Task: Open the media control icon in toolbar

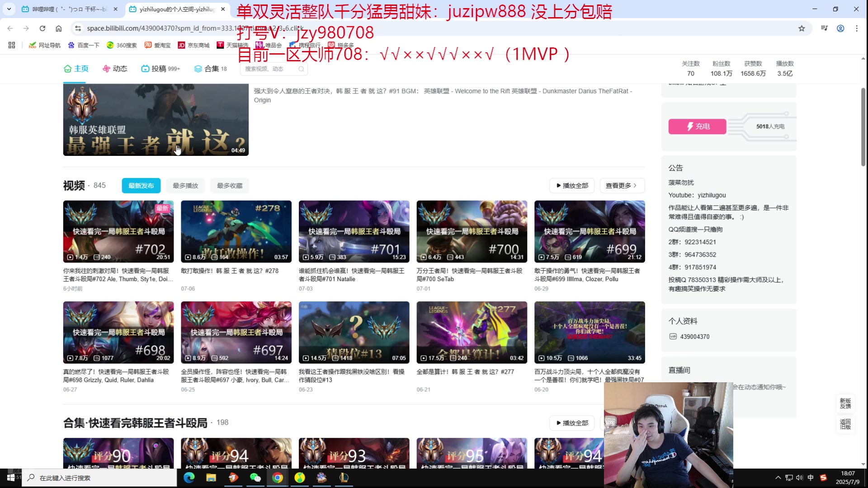Action: tap(824, 28)
